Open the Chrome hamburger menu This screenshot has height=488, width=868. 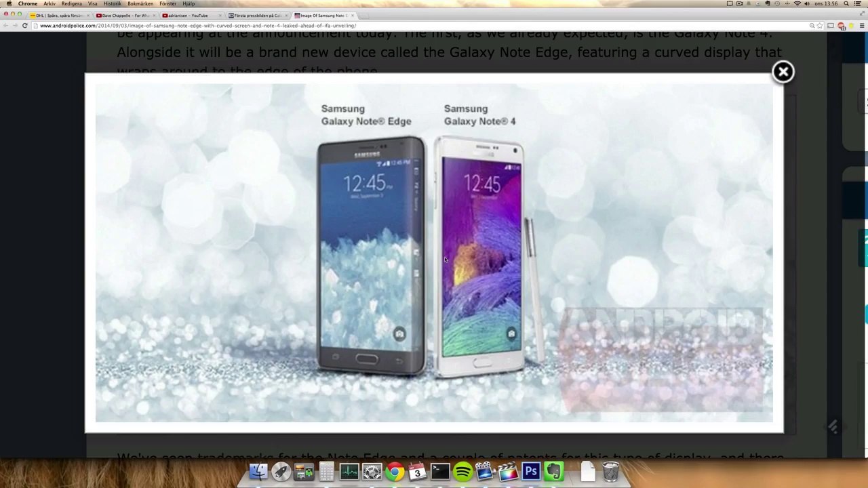[861, 26]
